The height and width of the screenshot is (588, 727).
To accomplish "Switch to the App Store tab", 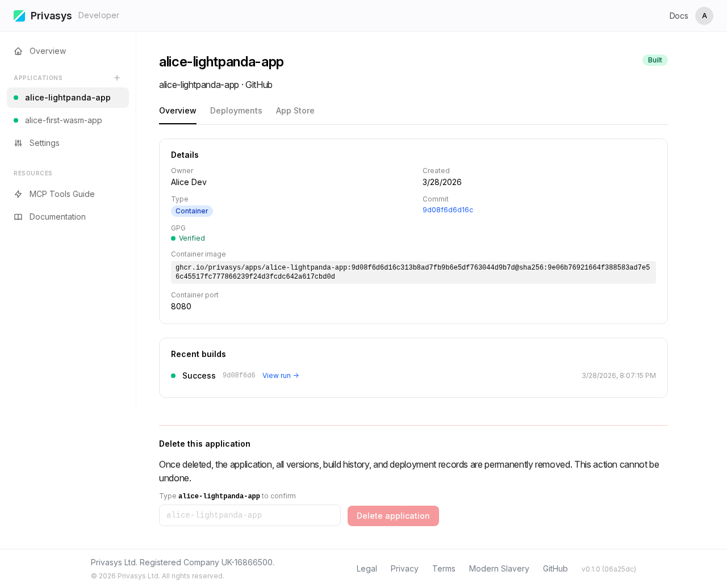I will tap(295, 111).
